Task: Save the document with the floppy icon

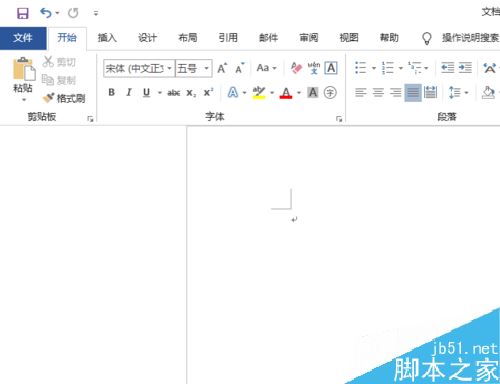Action: [23, 13]
